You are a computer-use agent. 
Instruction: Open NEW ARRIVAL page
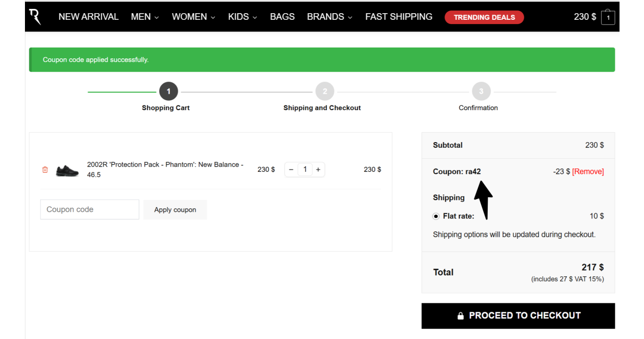click(x=89, y=17)
